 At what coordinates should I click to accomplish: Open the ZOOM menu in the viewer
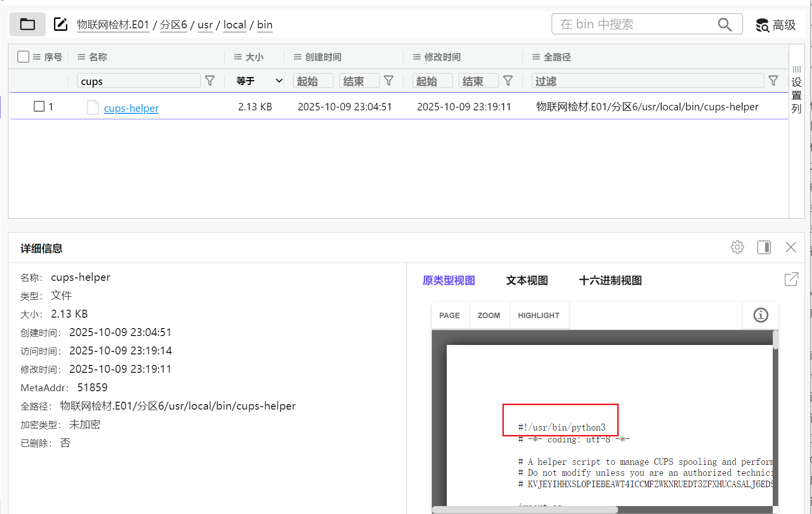489,316
